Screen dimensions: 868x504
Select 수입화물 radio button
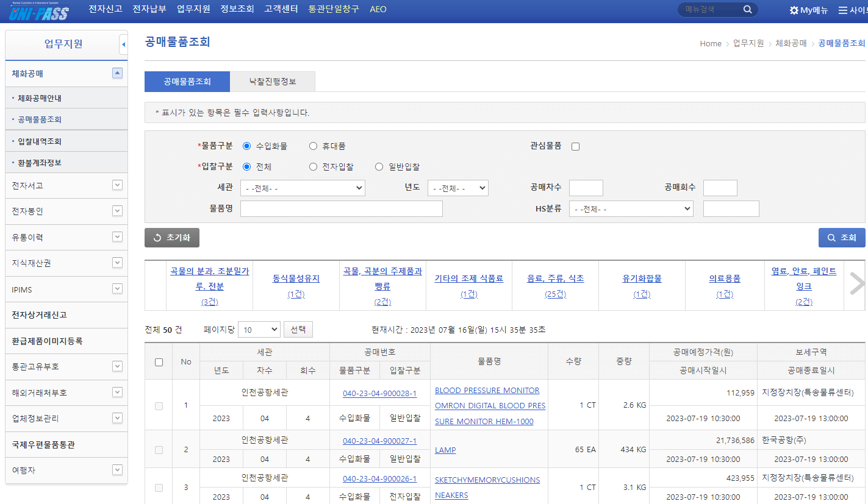pyautogui.click(x=246, y=146)
